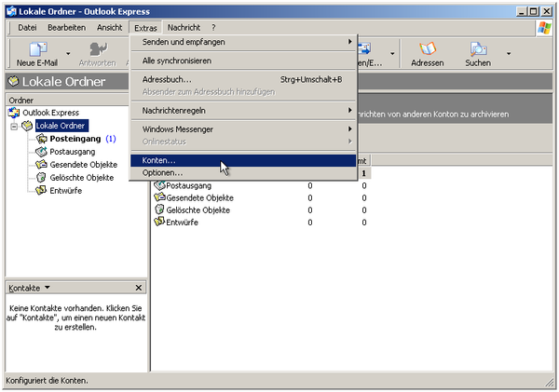Open the Neue E-Mail dropdown arrow
Viewport: 559px width, 392px height.
[x=68, y=54]
